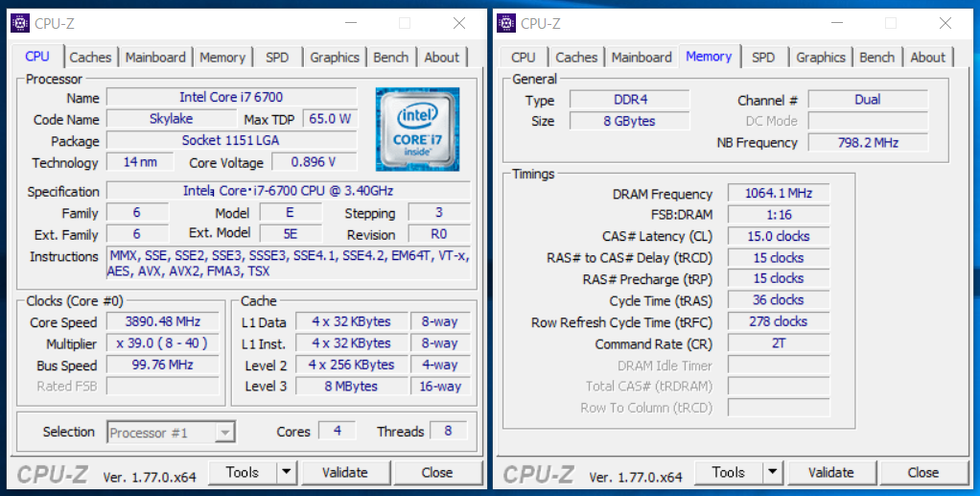The height and width of the screenshot is (496, 980).
Task: Click the empty DRAM Idle Timer field
Action: pos(779,365)
